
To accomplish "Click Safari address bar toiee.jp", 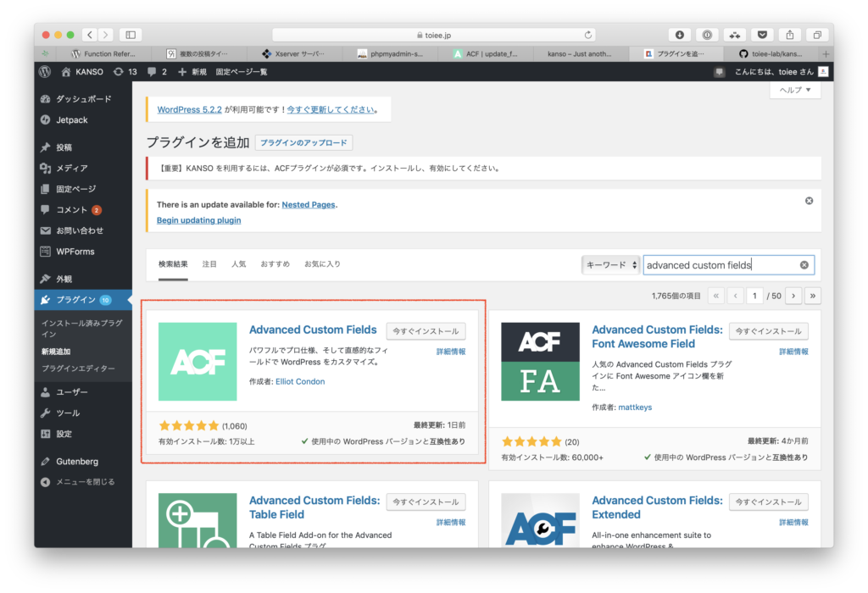I will click(x=433, y=35).
